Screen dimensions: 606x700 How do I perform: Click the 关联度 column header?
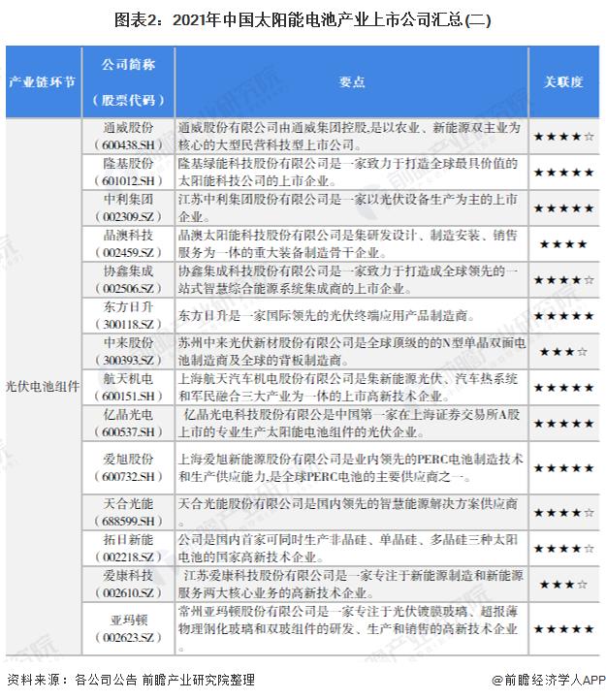tap(564, 81)
